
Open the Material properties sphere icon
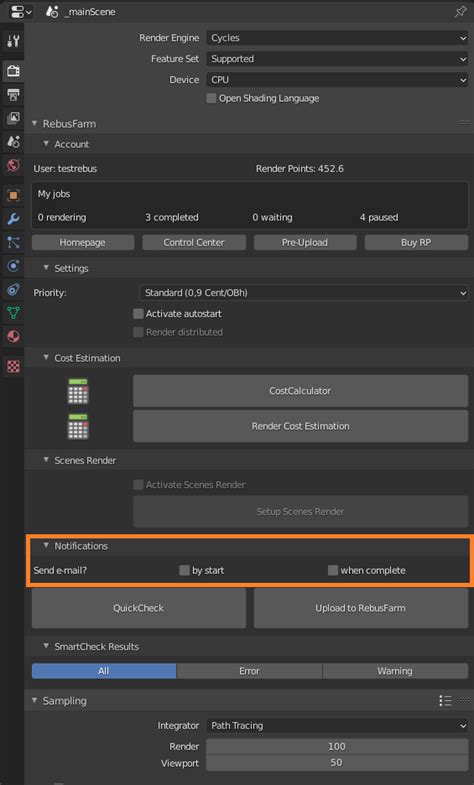pos(13,336)
